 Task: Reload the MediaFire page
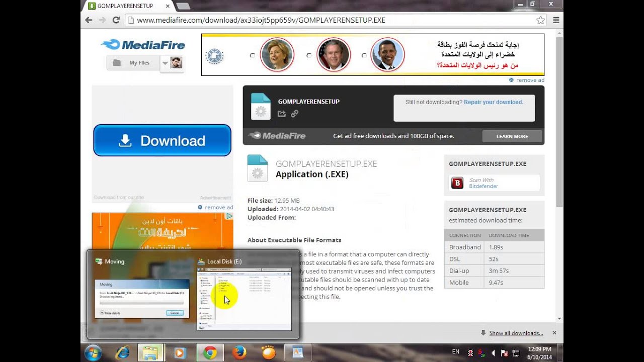pos(116,20)
